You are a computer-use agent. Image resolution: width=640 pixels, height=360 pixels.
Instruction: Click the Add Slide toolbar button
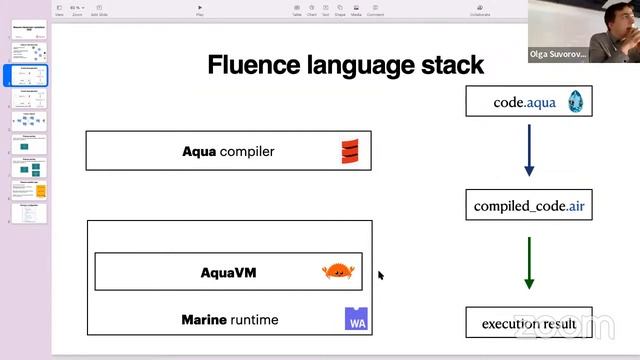99,10
